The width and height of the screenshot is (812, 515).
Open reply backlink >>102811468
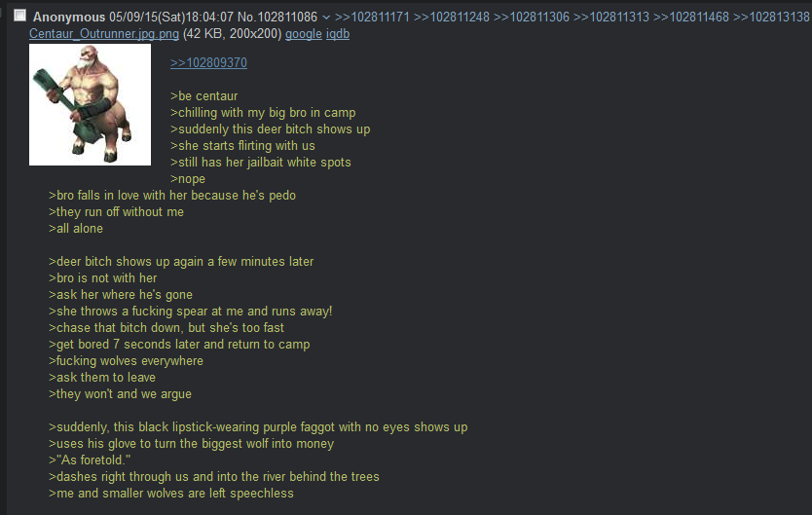click(691, 18)
